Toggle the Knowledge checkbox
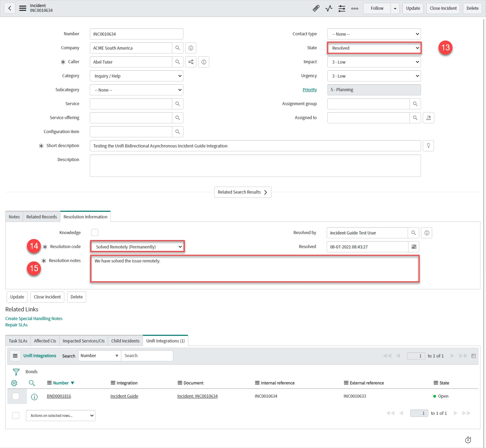486x448 pixels. point(95,232)
